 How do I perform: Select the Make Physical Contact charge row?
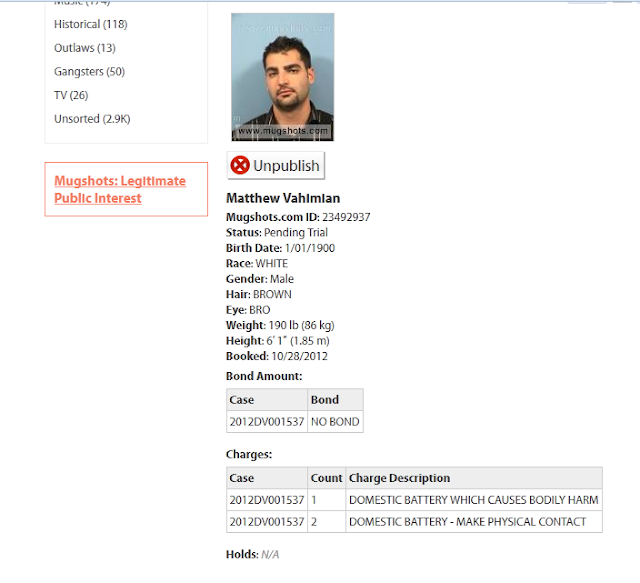point(414,522)
